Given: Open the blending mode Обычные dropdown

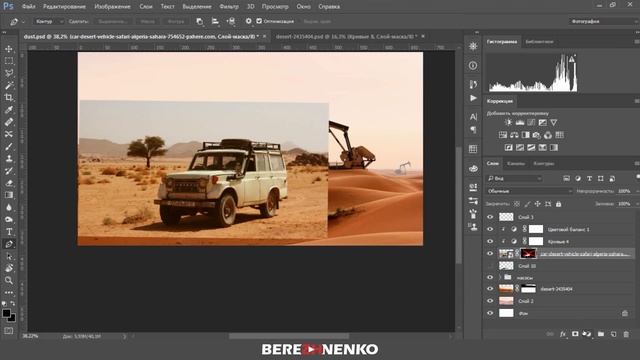Looking at the screenshot, I should tap(529, 191).
